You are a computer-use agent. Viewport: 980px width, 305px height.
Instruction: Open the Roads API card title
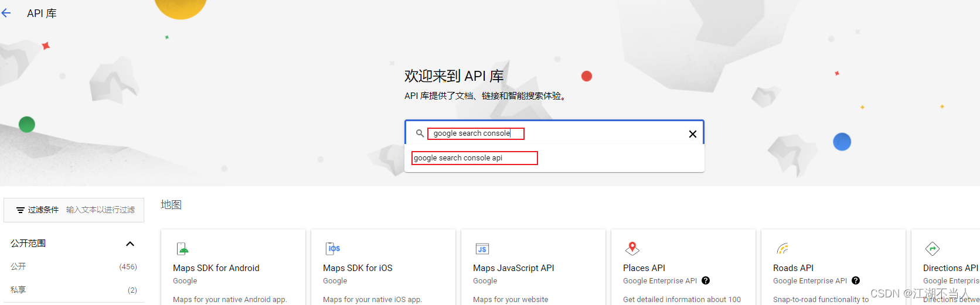[x=793, y=268]
